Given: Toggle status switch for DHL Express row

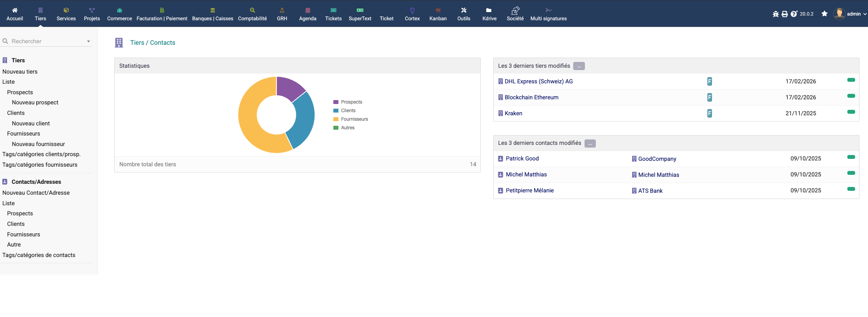Looking at the screenshot, I should coord(851,80).
